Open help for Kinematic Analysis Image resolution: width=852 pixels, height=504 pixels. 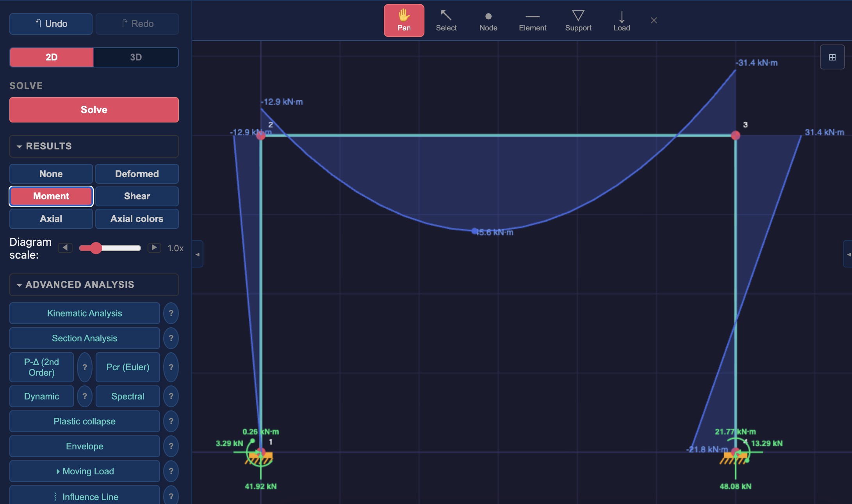tap(171, 313)
